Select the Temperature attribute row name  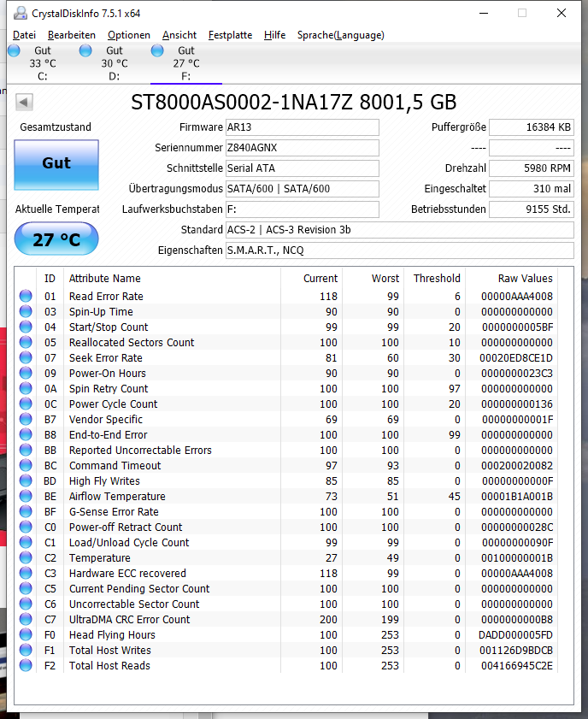[99, 558]
